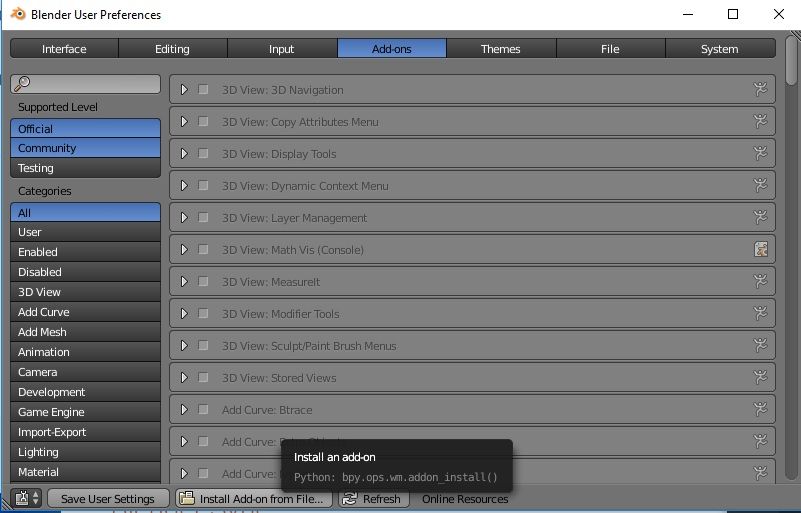Click the community icon on MeasureIt row

[x=760, y=282]
